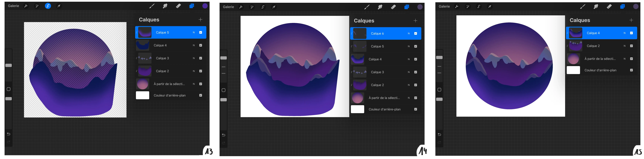Open Galerie in the left screenshot
The height and width of the screenshot is (159, 644).
pos(13,6)
